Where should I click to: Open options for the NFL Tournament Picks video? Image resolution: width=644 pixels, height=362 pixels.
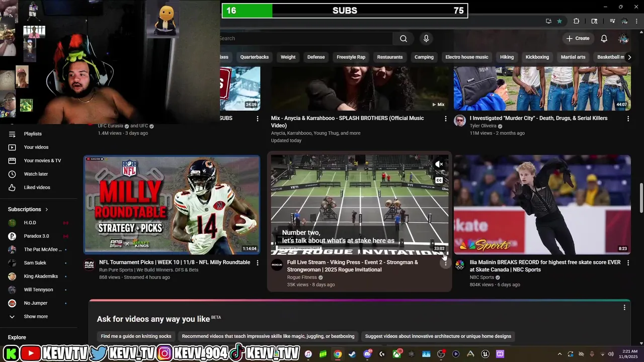coord(258,262)
